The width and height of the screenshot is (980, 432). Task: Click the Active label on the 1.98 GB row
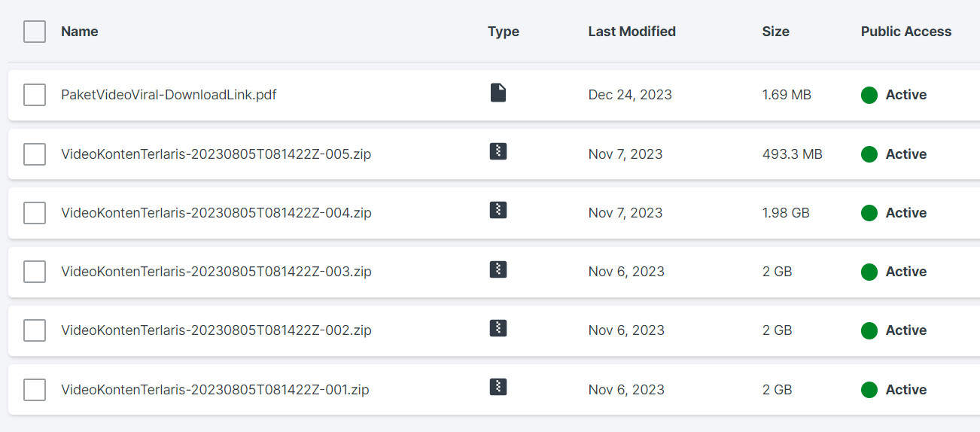[x=906, y=213]
